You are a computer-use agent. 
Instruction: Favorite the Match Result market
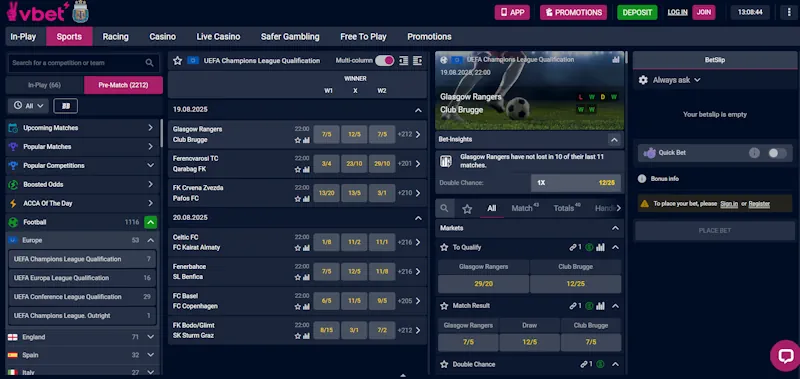coord(444,306)
